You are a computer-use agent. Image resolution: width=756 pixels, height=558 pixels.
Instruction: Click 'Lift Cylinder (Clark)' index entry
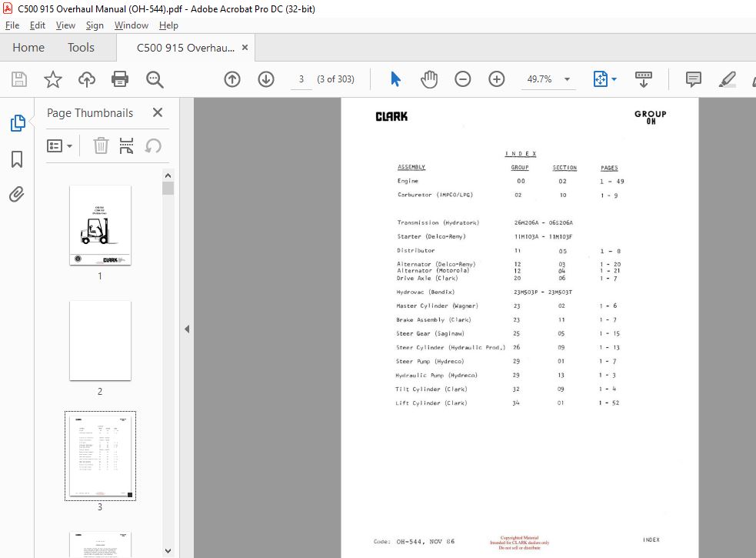click(431, 403)
